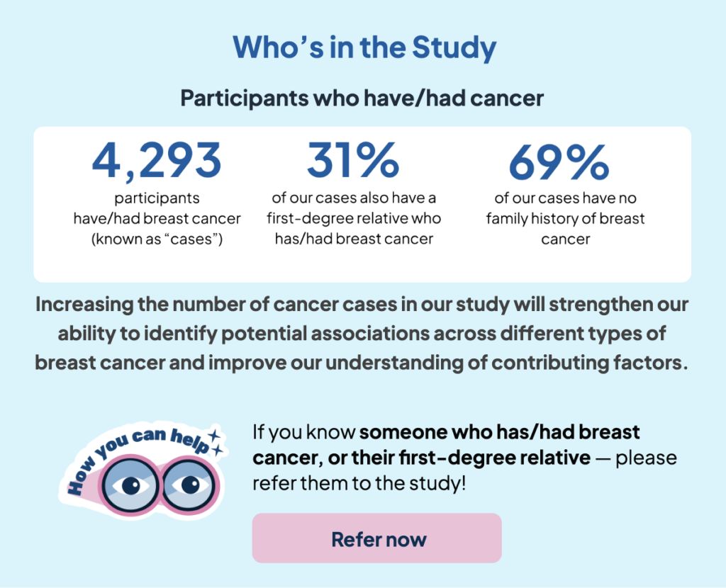Viewport: 726px width, 588px height.
Task: Select 'Participants who have/had cancer' subheading
Action: tap(362, 98)
